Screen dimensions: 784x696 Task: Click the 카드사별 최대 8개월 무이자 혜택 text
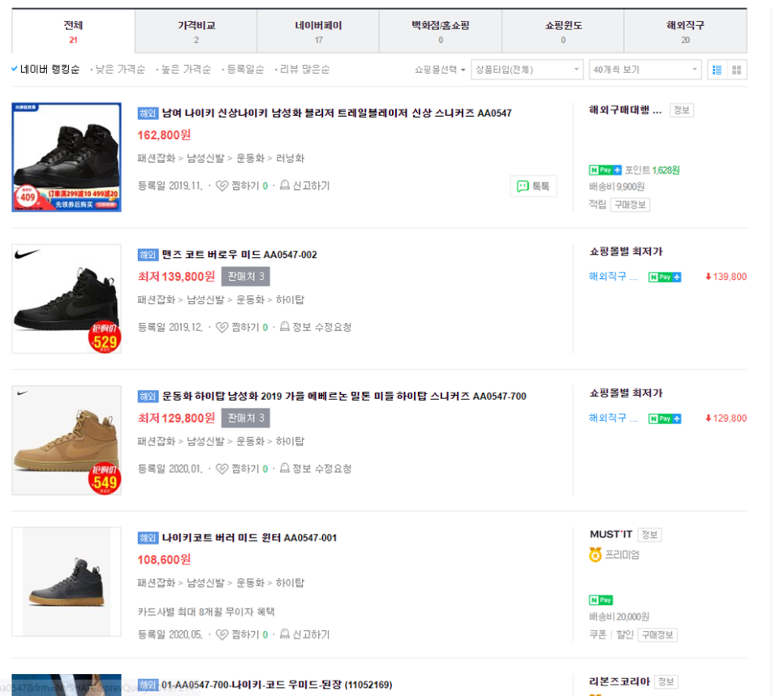206,612
